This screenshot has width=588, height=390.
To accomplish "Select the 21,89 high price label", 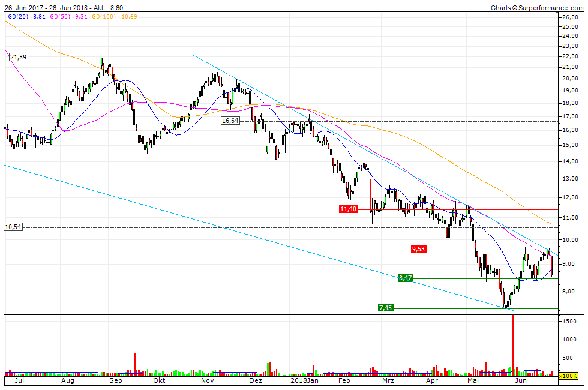I will (19, 57).
